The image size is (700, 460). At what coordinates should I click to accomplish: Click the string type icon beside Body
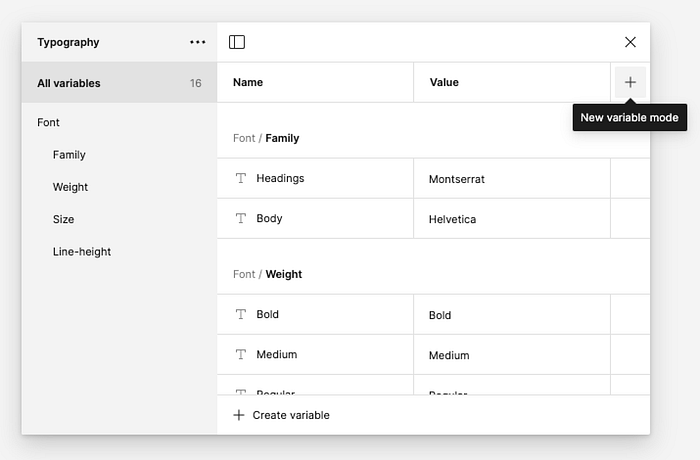(240, 218)
